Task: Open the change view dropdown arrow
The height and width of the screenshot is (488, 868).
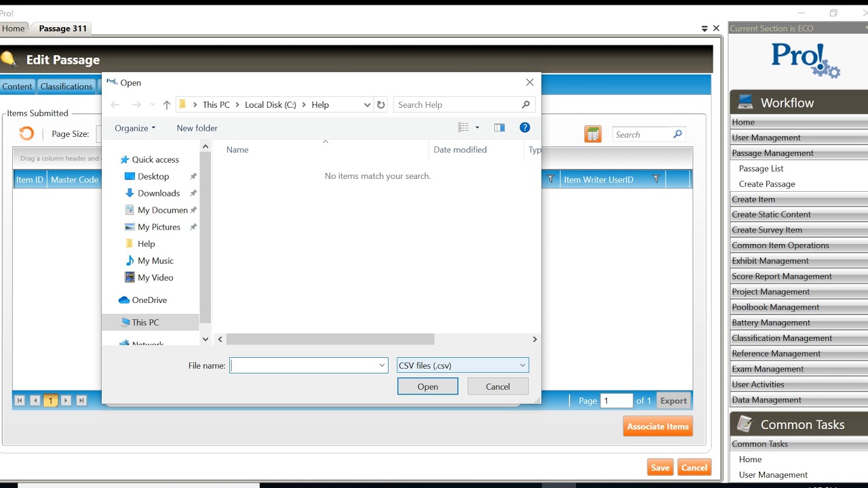Action: point(477,127)
